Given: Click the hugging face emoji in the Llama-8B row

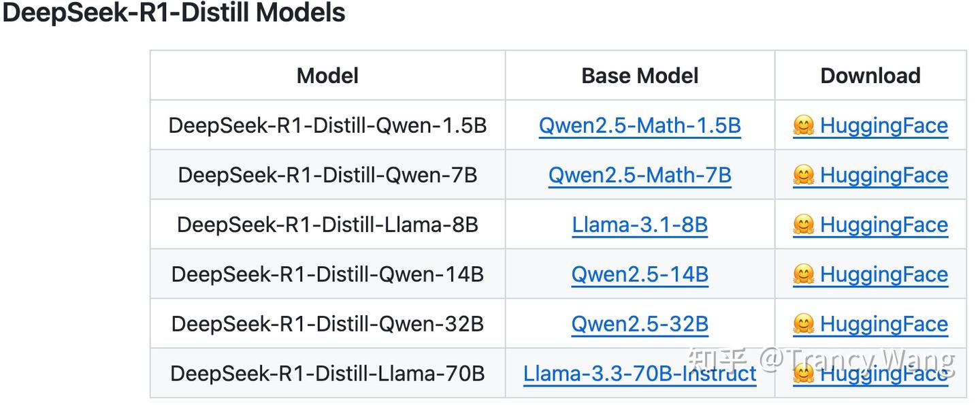Looking at the screenshot, I should [x=804, y=225].
